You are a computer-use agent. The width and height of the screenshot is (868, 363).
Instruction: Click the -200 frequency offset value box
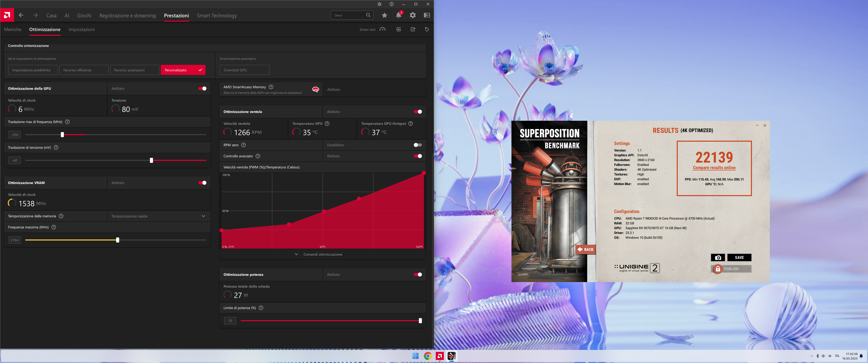point(14,135)
